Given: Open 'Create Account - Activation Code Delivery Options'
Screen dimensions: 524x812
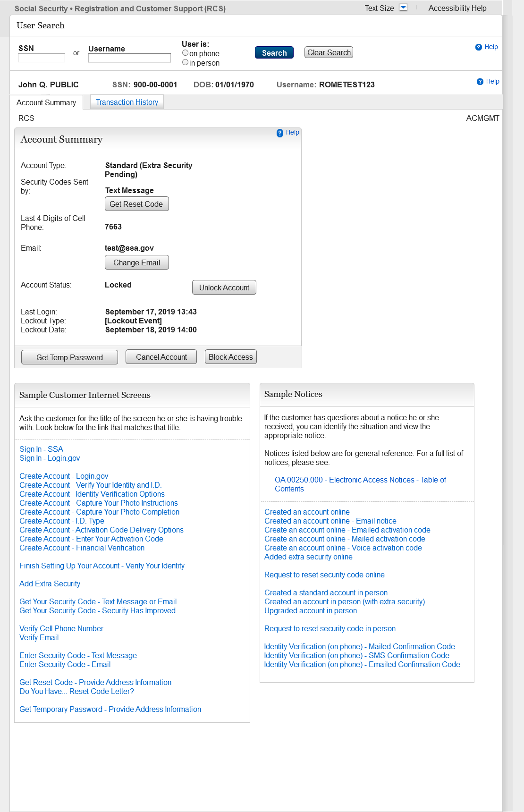Looking at the screenshot, I should pyautogui.click(x=101, y=530).
